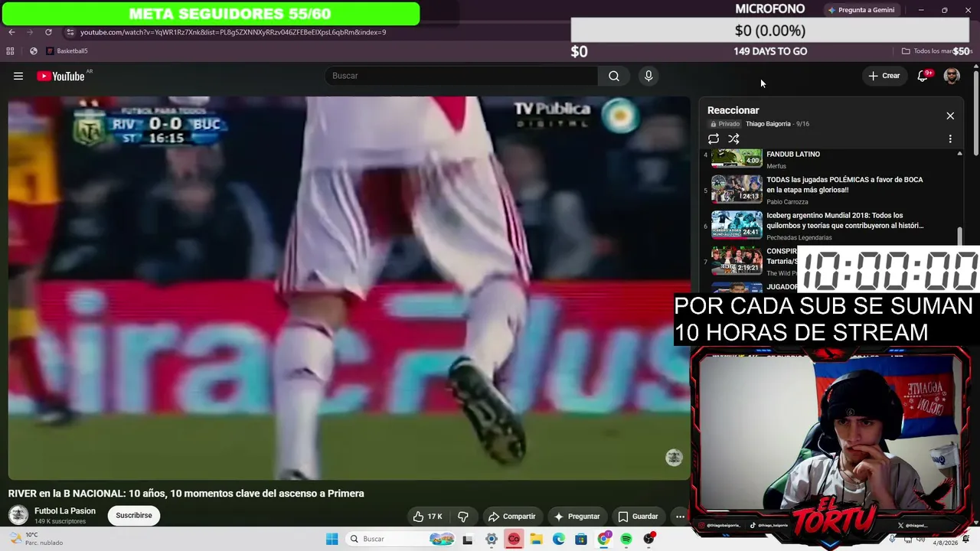Image resolution: width=980 pixels, height=551 pixels.
Task: Click the Preguntar button
Action: (577, 517)
